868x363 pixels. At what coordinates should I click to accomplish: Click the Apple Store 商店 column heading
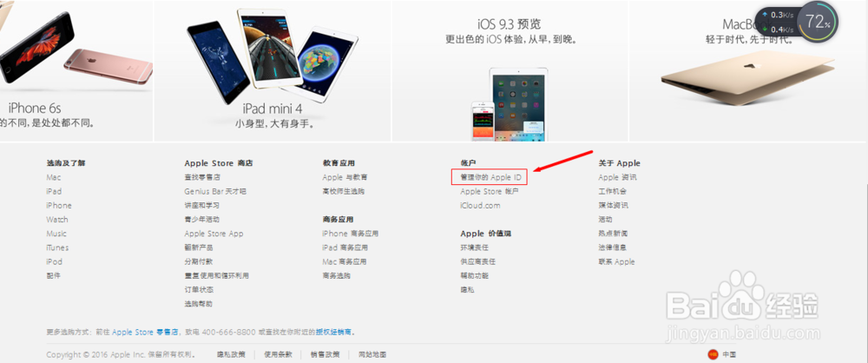[x=219, y=163]
